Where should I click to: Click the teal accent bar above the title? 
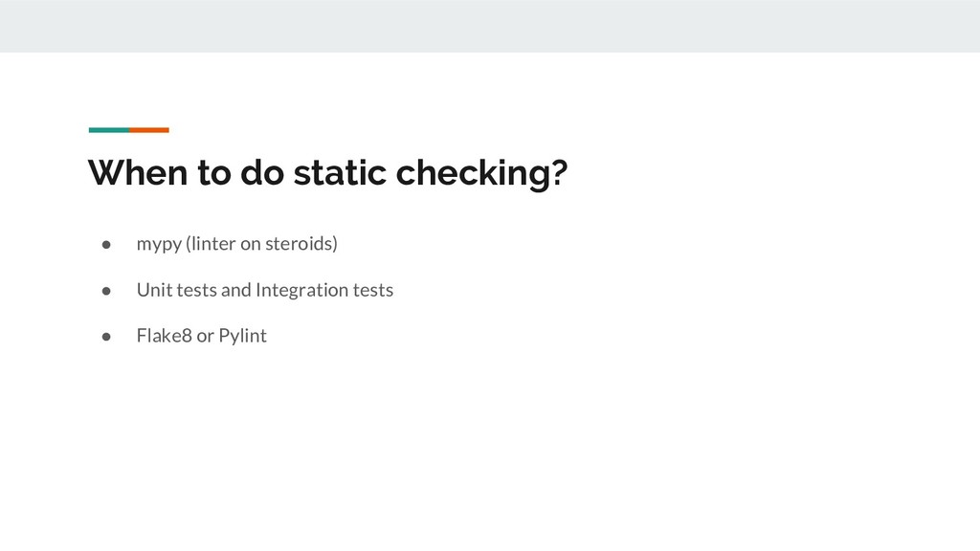click(108, 130)
